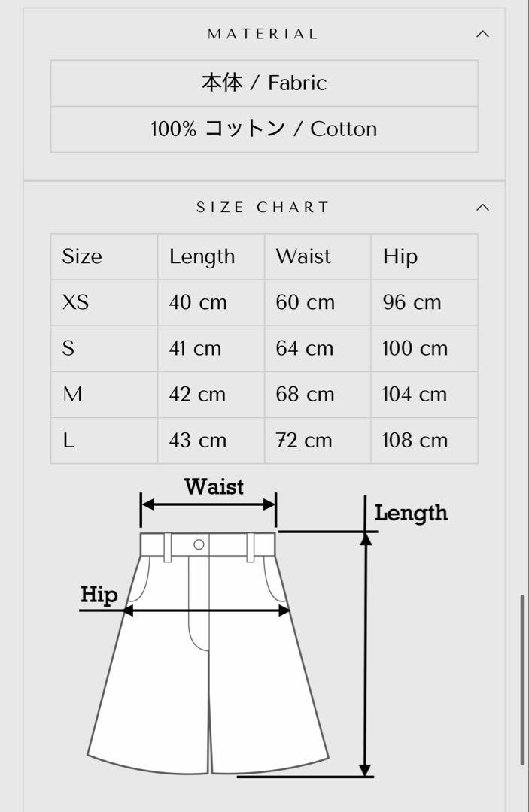Click the 100% Cotton material row

tap(264, 129)
